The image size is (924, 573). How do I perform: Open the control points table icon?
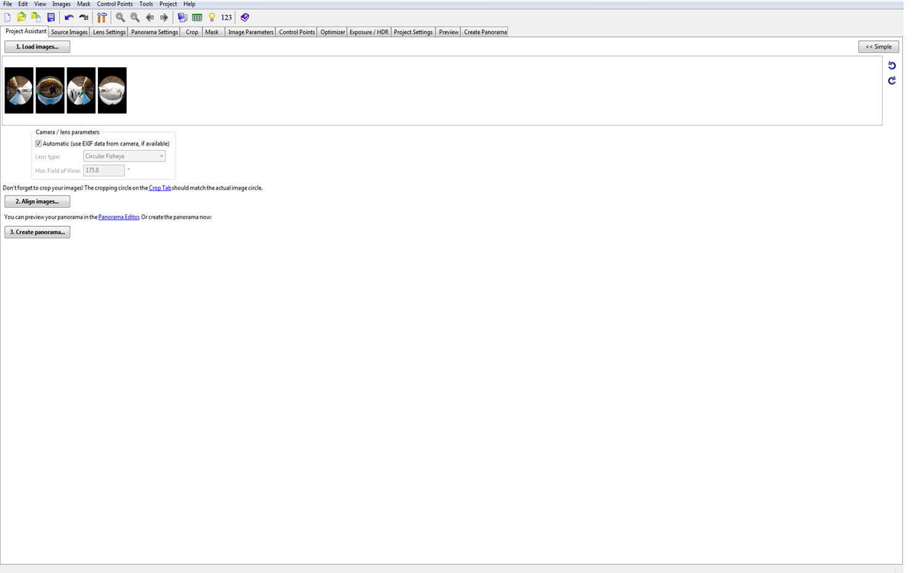click(x=197, y=18)
